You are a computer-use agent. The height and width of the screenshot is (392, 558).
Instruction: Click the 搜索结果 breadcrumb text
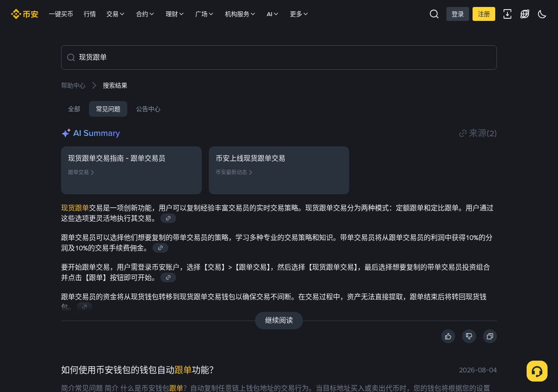pyautogui.click(x=115, y=85)
